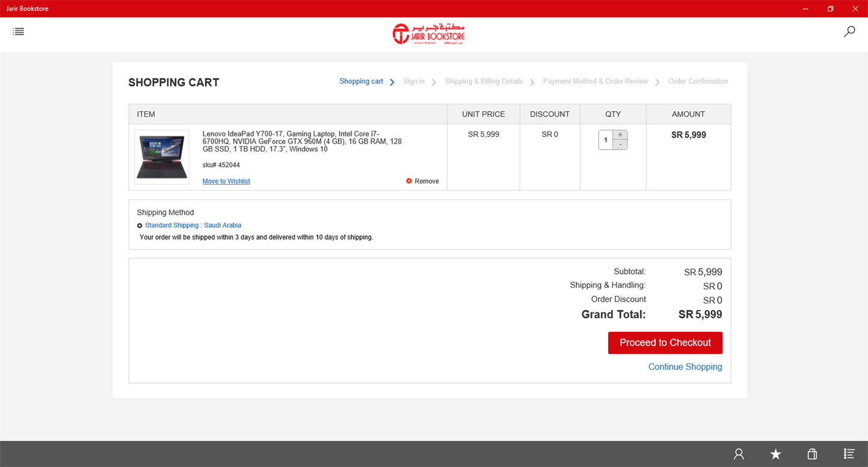The image size is (868, 467).
Task: Click the Subtotal SR 5,999 value
Action: (703, 272)
